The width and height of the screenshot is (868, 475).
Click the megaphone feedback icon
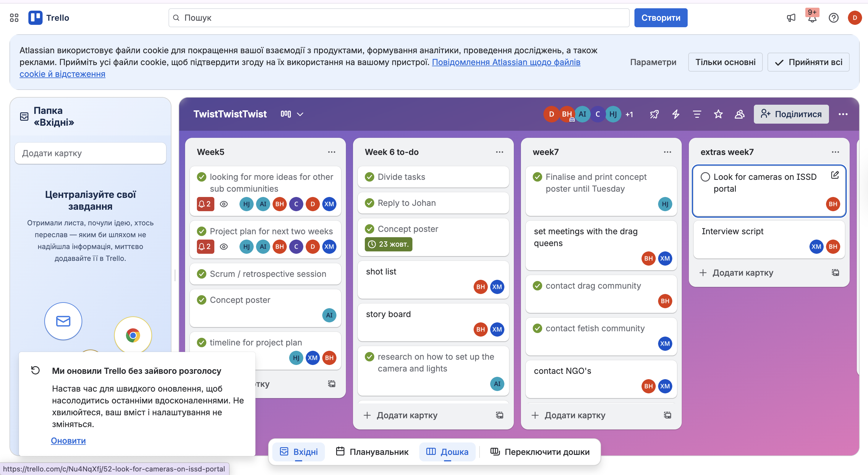tap(791, 18)
